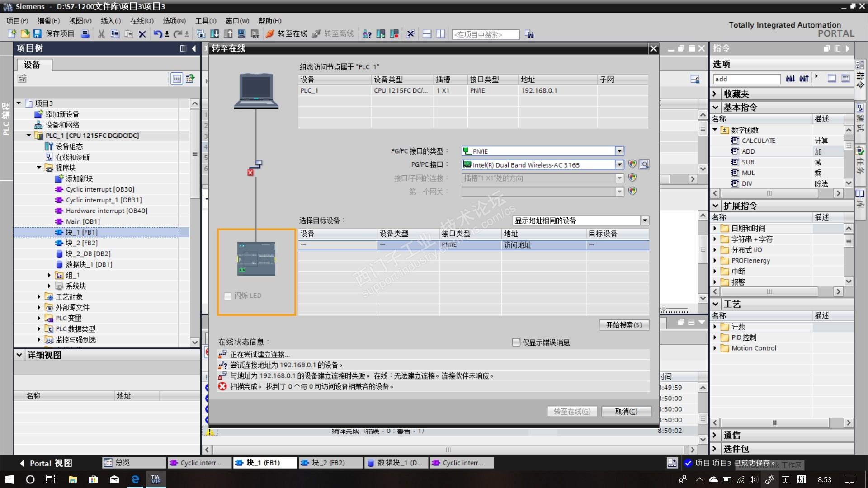Viewport: 868px width, 488px height.
Task: Enable the show only error messages checkbox
Action: click(516, 342)
